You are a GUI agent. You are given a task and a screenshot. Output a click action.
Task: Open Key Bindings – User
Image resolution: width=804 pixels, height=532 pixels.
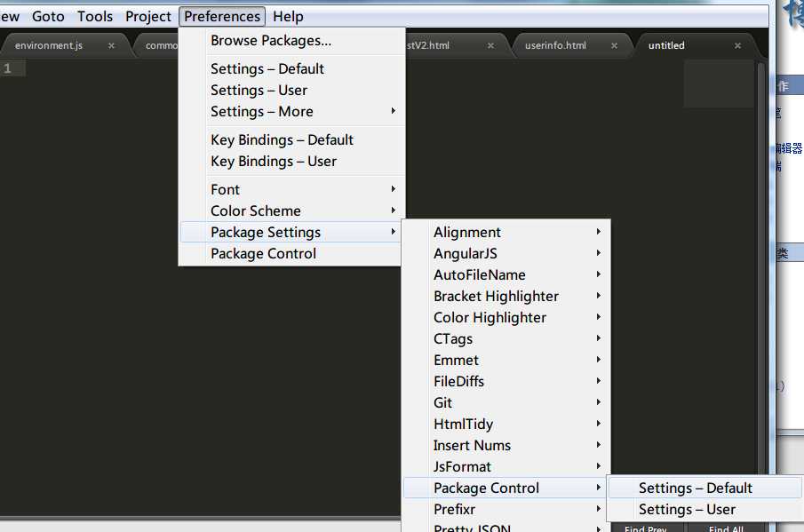click(291, 162)
